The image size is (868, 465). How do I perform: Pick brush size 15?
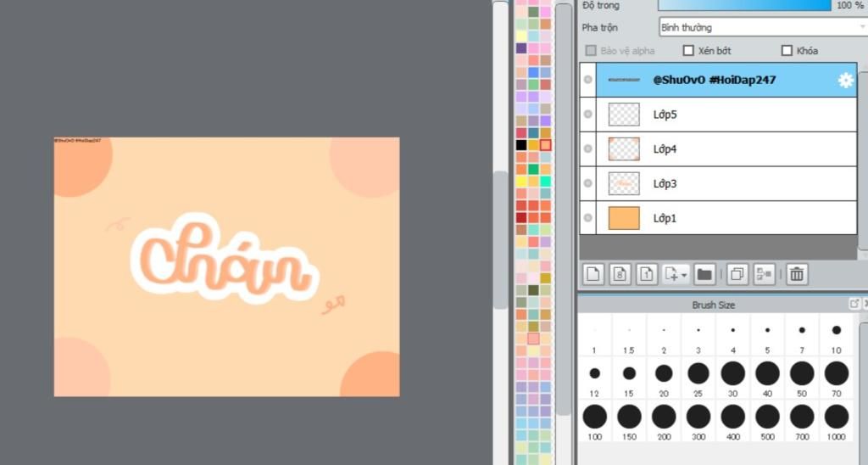click(629, 379)
